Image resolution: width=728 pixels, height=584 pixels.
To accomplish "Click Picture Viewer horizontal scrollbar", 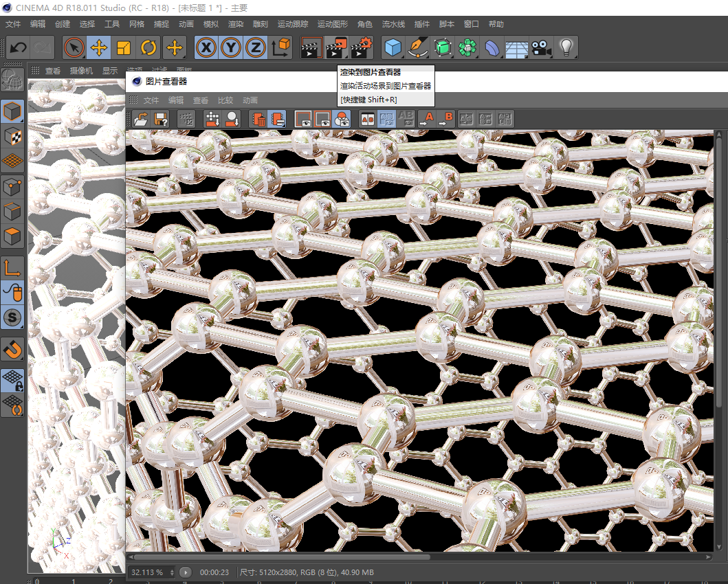I will pyautogui.click(x=283, y=557).
